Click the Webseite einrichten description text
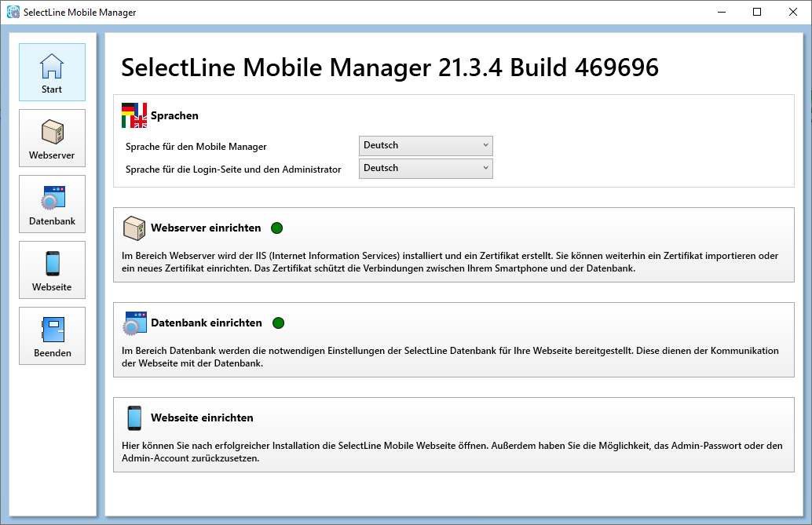 coord(452,451)
